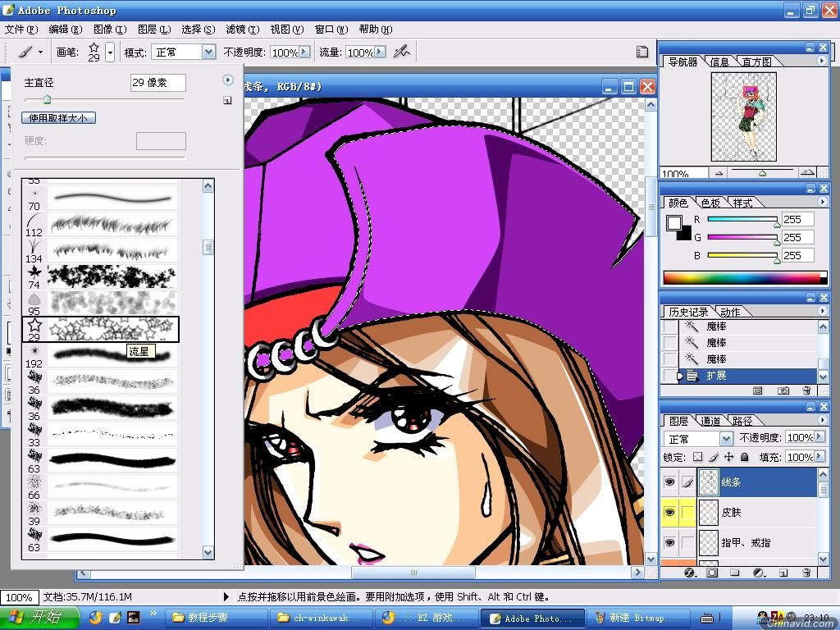Select the brush preset numbered 39
840x630 pixels.
100,514
